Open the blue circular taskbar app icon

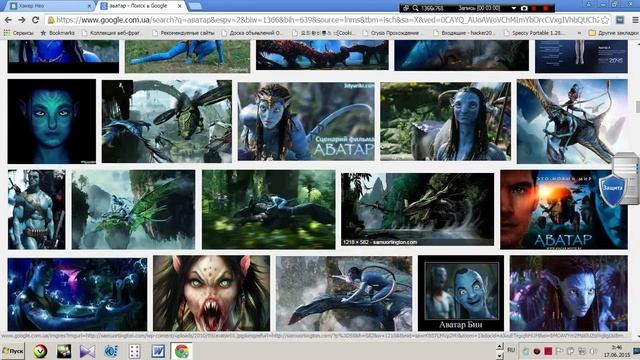point(111,351)
